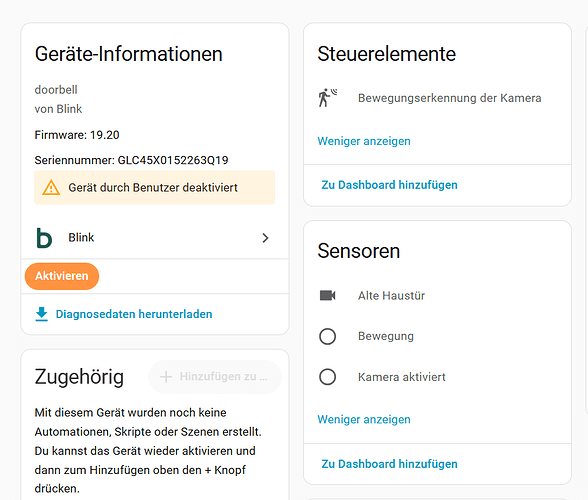Click the Steuerelemente heading
The height and width of the screenshot is (500, 588).
[x=387, y=54]
